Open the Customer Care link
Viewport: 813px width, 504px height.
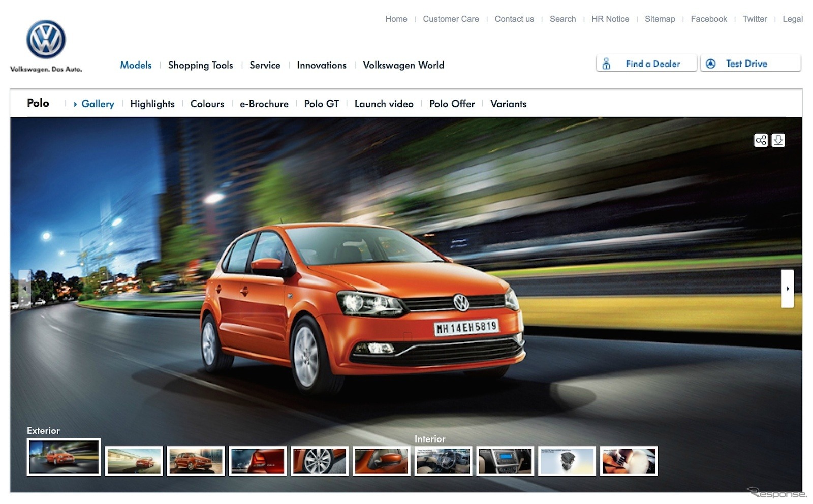pos(451,19)
